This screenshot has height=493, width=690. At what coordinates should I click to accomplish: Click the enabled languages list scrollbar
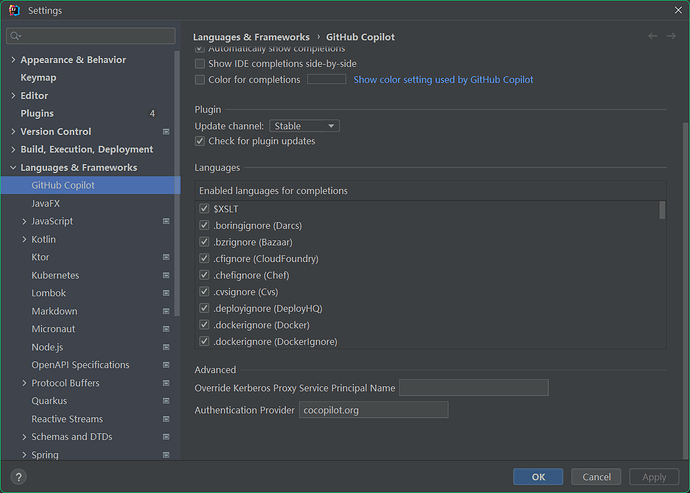(662, 210)
